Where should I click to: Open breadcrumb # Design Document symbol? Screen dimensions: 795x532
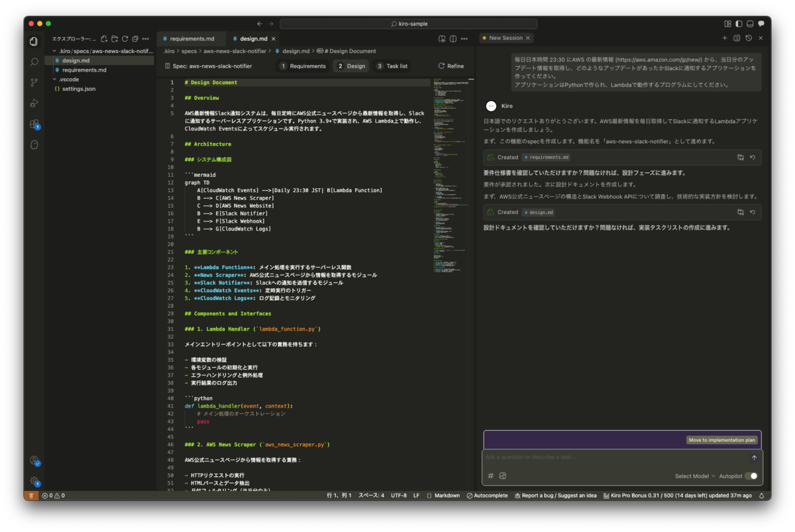[x=346, y=51]
